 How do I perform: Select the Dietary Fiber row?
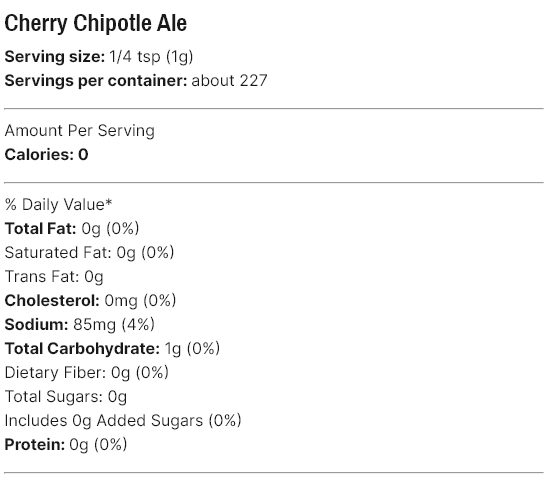pyautogui.click(x=86, y=373)
